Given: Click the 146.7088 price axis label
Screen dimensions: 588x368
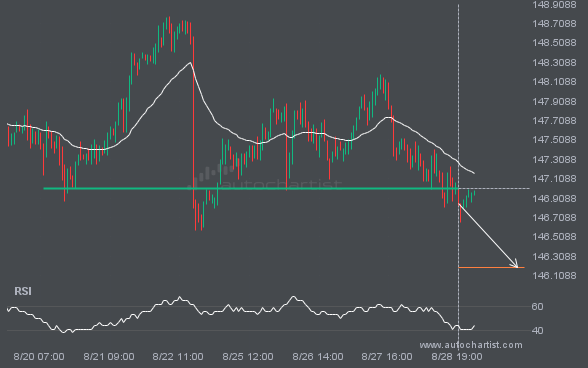Looking at the screenshot, I should 554,218.
